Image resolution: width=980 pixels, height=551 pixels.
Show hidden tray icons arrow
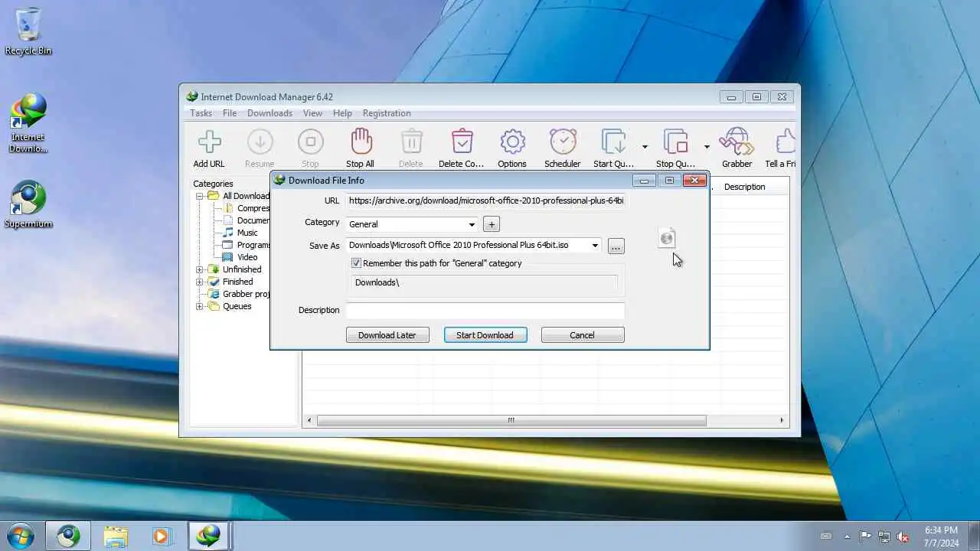point(847,536)
